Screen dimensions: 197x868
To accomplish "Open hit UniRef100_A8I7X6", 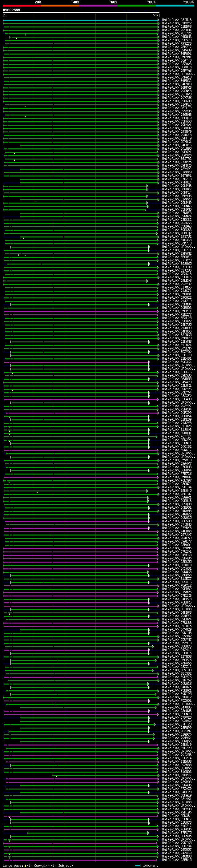I will tap(176, 33).
